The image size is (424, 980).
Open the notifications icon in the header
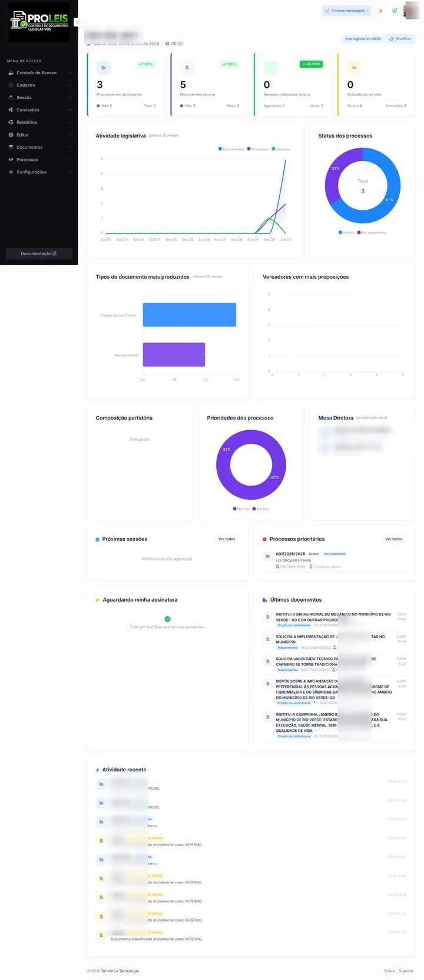[x=395, y=11]
